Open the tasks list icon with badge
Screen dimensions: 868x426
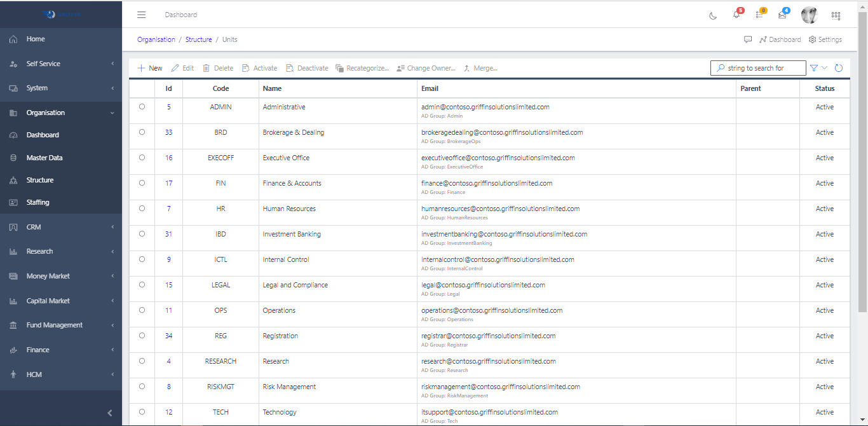point(759,15)
